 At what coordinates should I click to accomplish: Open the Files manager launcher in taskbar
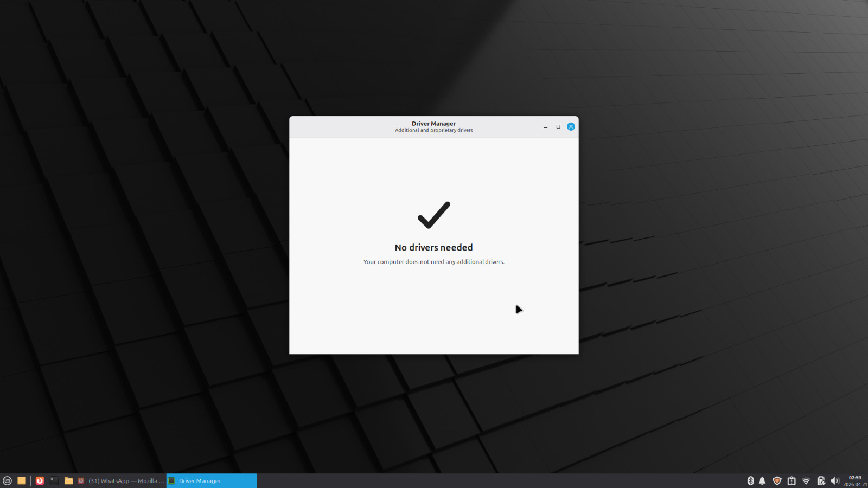(x=68, y=480)
